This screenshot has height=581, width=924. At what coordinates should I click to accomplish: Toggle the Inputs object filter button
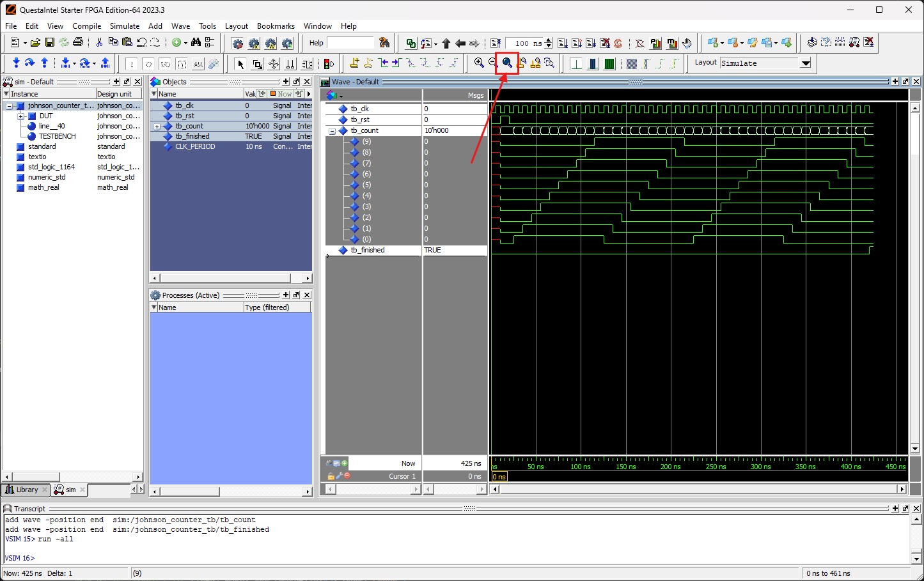[x=132, y=64]
